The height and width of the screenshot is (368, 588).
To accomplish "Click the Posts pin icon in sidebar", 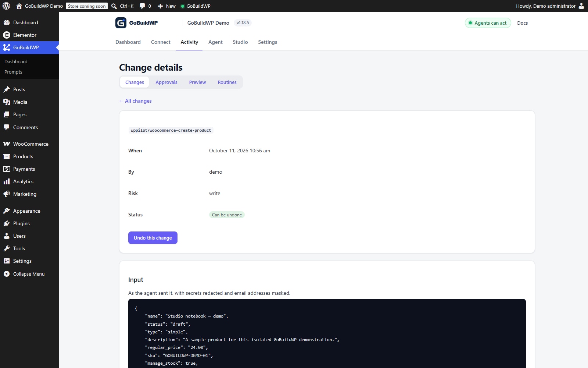I will pyautogui.click(x=7, y=89).
